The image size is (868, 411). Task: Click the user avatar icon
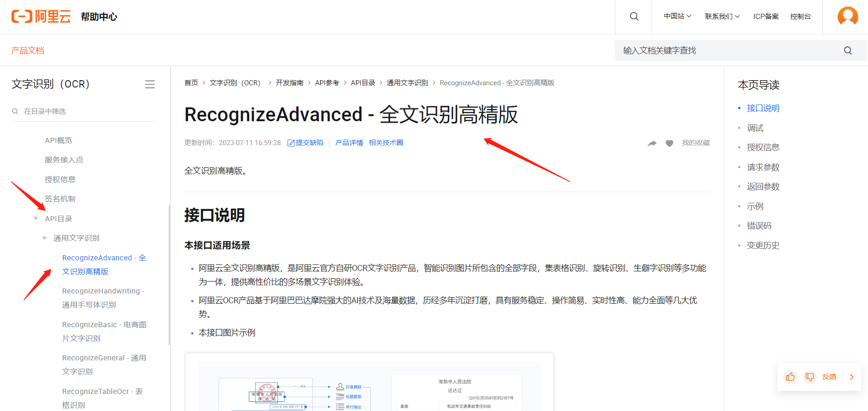click(x=848, y=17)
